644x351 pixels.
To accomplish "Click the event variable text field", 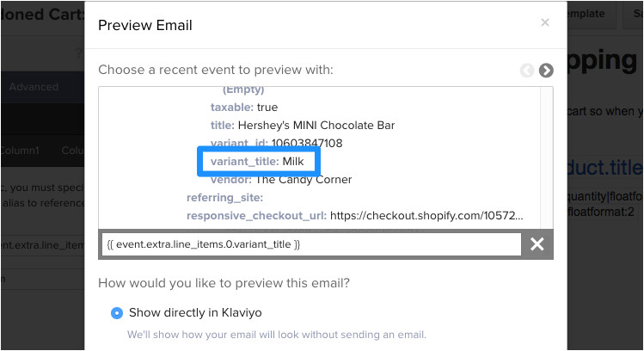I will 310,244.
